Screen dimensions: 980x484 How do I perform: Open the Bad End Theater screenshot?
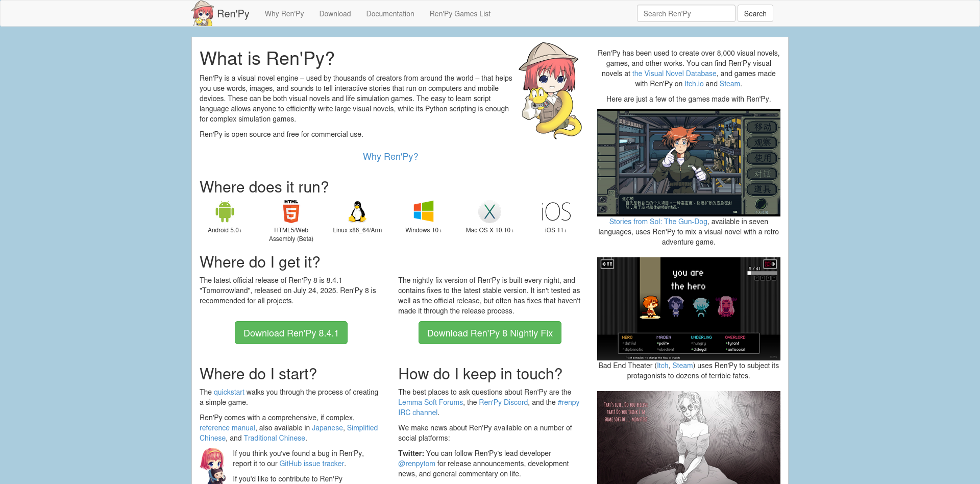click(x=689, y=309)
